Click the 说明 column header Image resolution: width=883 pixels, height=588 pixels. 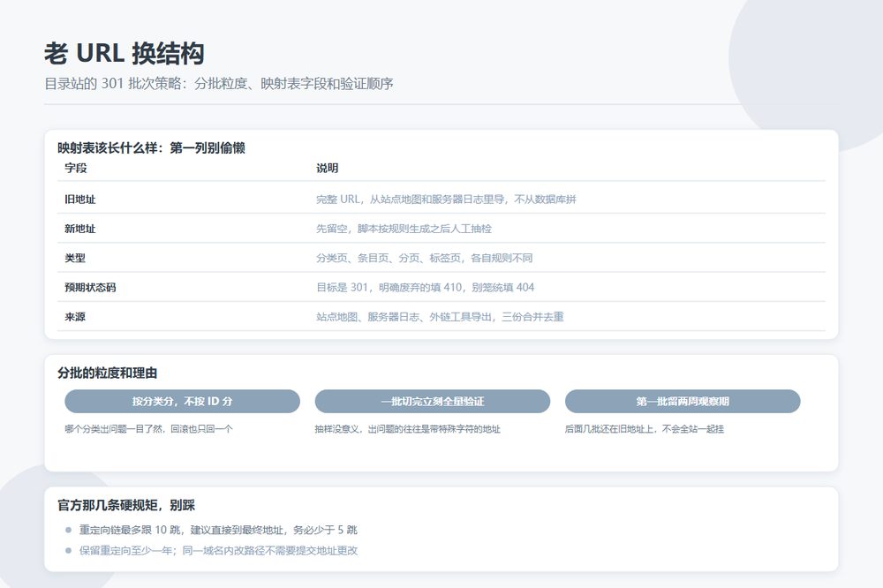point(328,168)
